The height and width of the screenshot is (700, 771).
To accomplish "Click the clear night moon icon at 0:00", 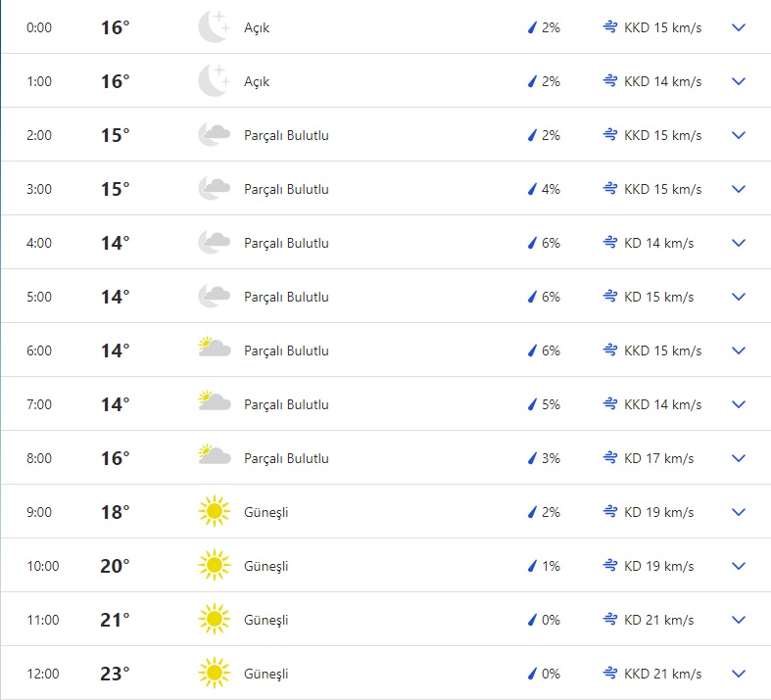I will tap(214, 27).
